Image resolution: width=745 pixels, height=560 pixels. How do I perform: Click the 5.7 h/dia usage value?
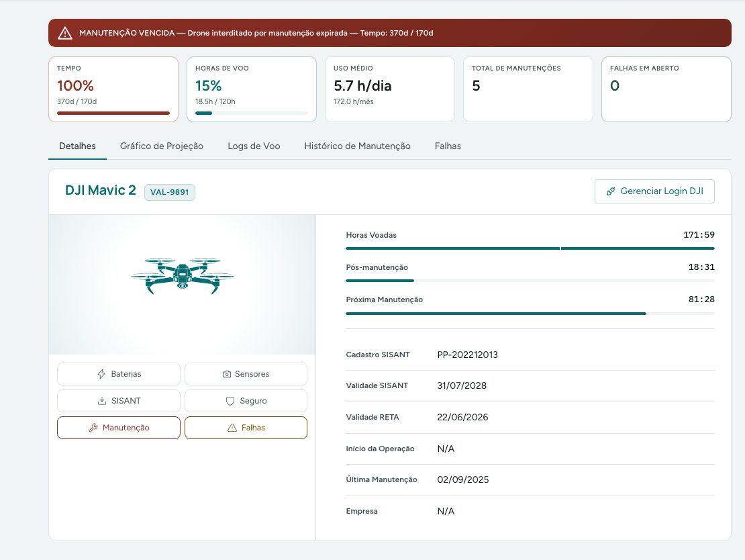362,85
